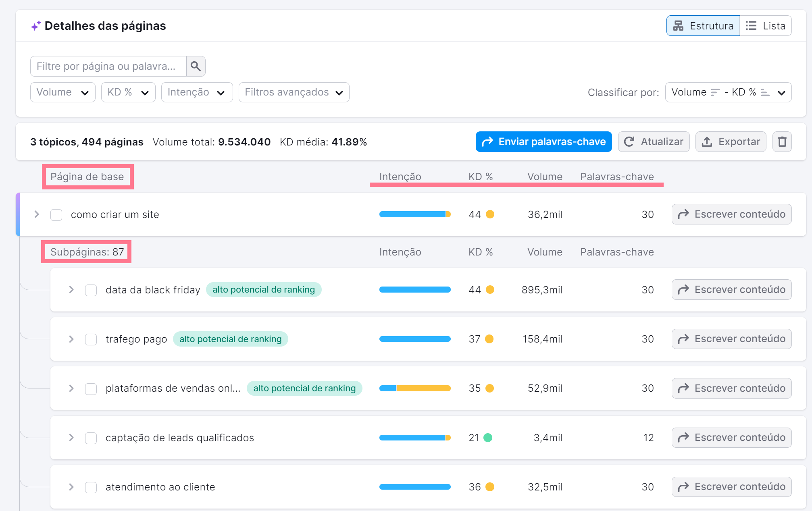
Task: Click the Atualizar button
Action: [654, 142]
